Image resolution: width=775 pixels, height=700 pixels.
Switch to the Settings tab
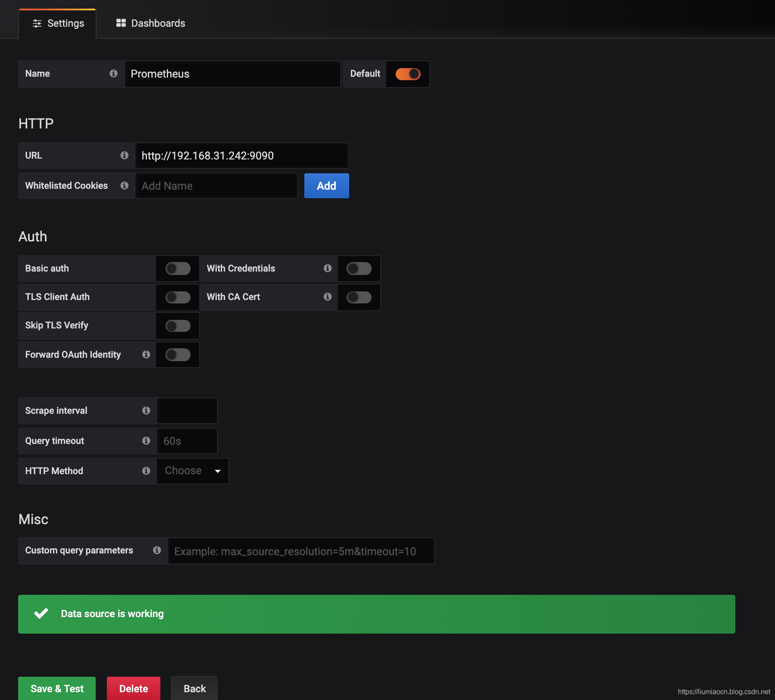tap(57, 23)
